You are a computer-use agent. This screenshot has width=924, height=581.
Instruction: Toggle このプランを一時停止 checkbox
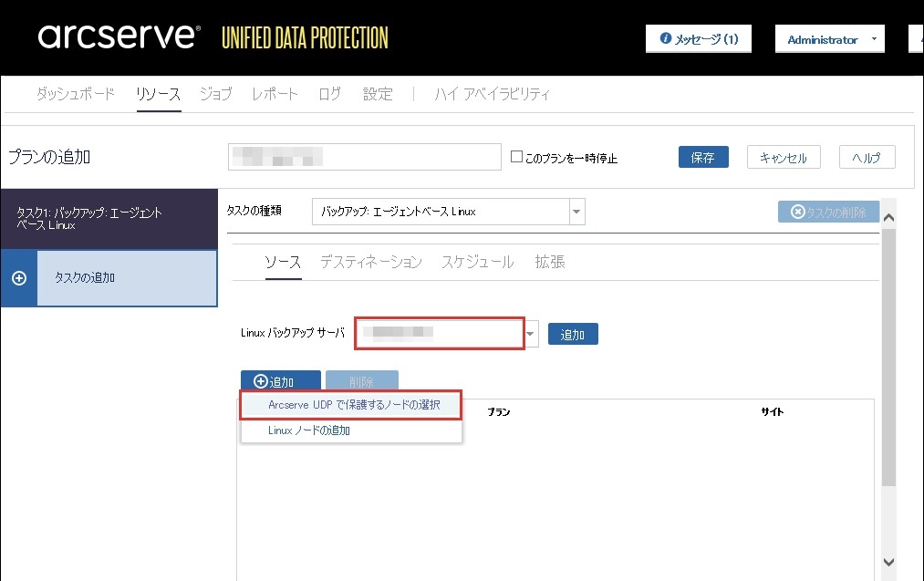(517, 157)
